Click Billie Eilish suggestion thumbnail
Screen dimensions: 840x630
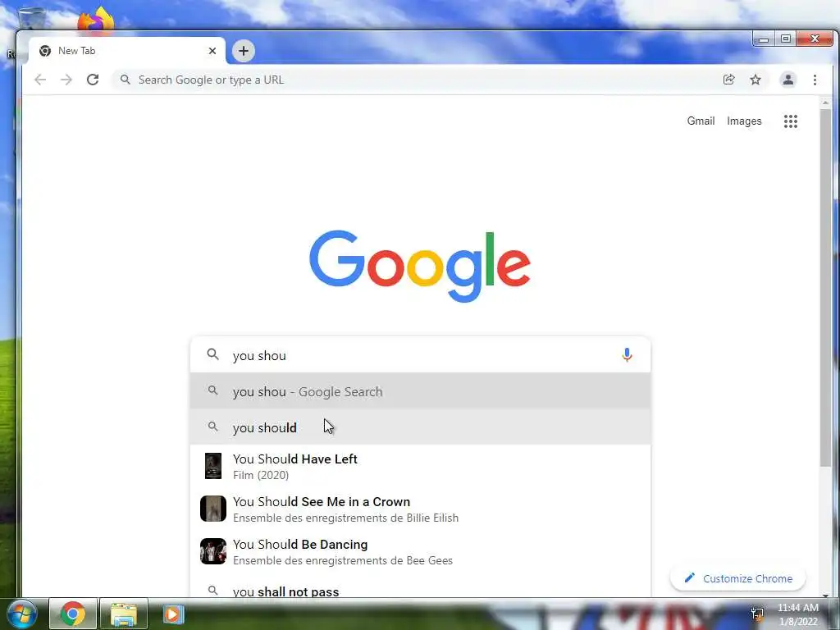coord(213,509)
